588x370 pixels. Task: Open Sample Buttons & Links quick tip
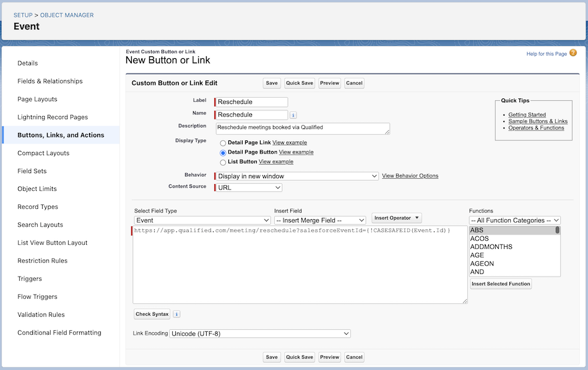538,121
